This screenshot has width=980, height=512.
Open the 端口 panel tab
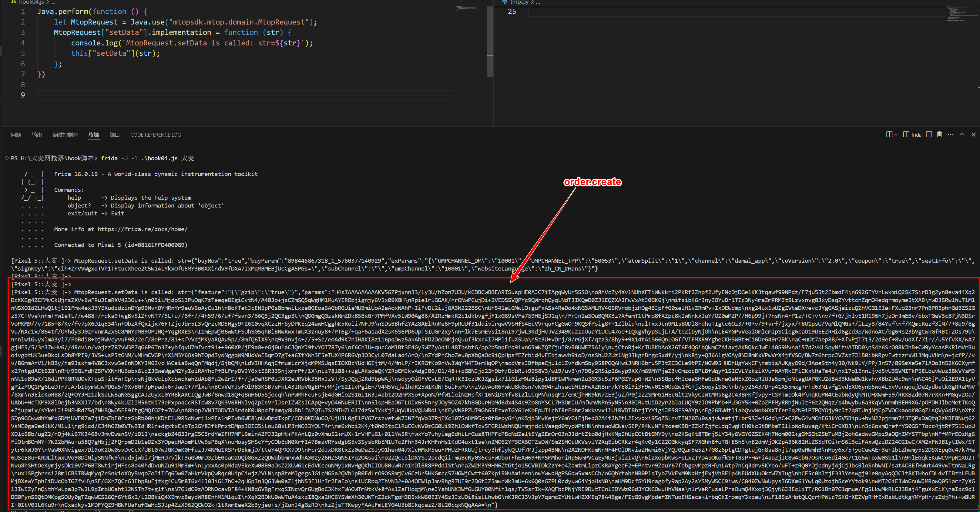[x=115, y=135]
